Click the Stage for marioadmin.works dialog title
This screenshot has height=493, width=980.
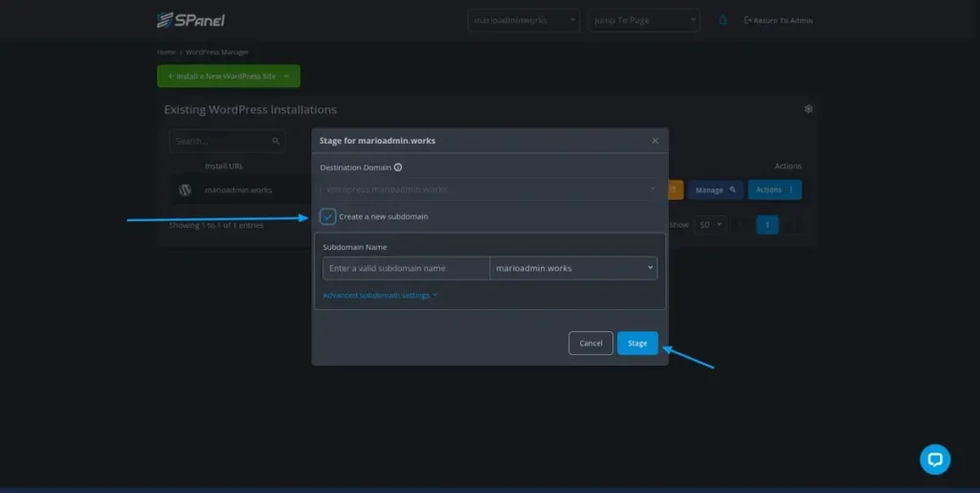click(x=377, y=141)
